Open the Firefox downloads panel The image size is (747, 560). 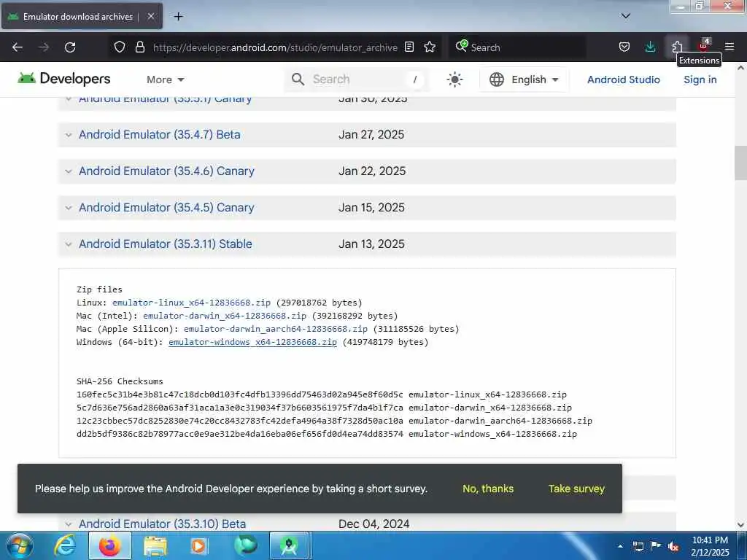(x=650, y=47)
